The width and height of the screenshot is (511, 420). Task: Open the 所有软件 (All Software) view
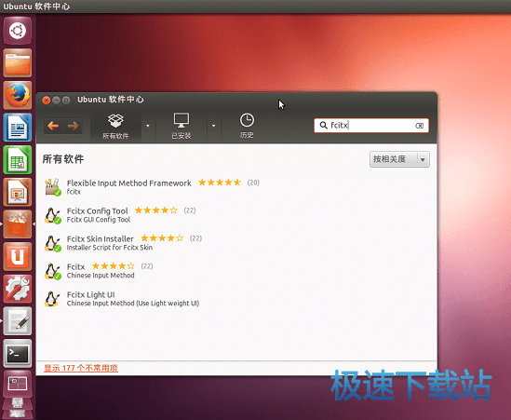pos(115,127)
